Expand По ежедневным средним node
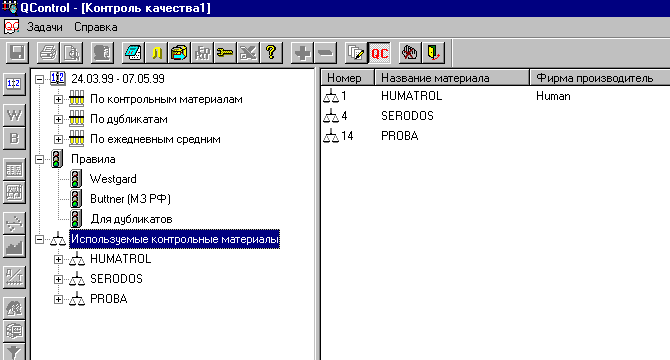Image resolution: width=670 pixels, height=360 pixels. click(58, 139)
